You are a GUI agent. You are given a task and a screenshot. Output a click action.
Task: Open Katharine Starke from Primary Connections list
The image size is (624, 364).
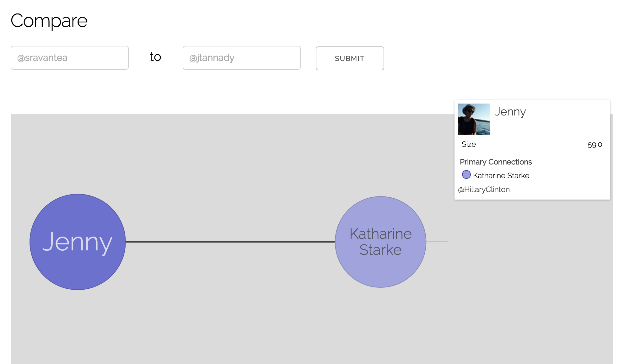501,175
